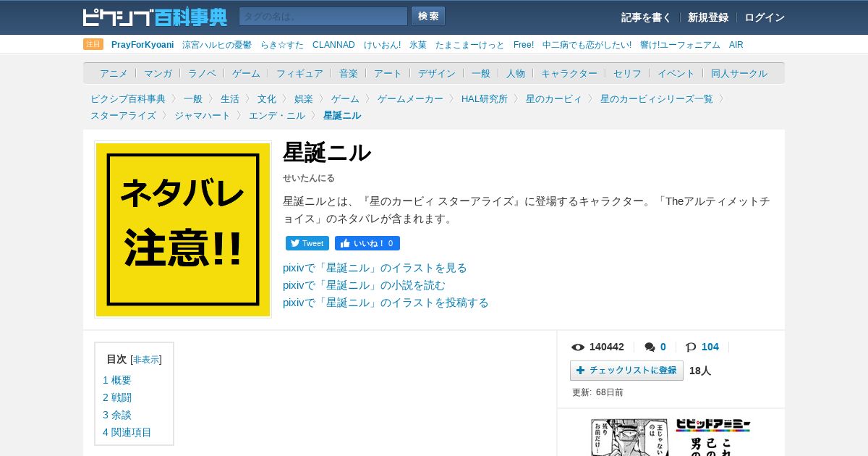Select the アート category tab
This screenshot has width=868, height=456.
tap(388, 73)
